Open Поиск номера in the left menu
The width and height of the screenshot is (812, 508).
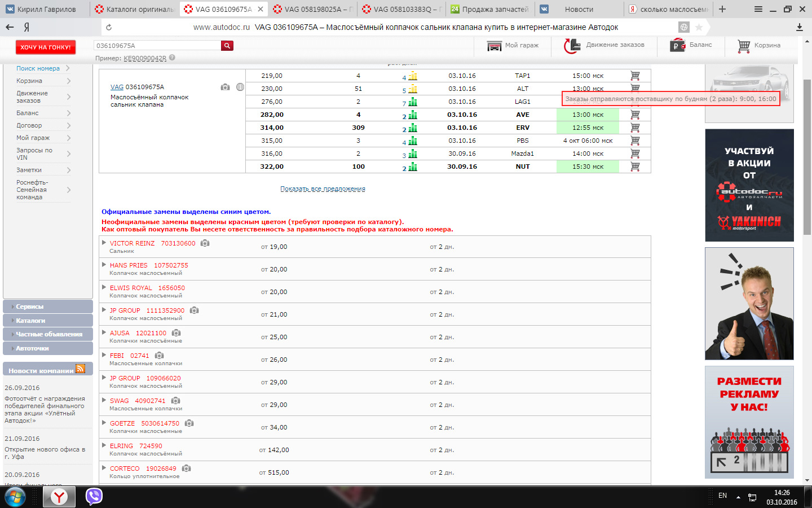point(38,68)
